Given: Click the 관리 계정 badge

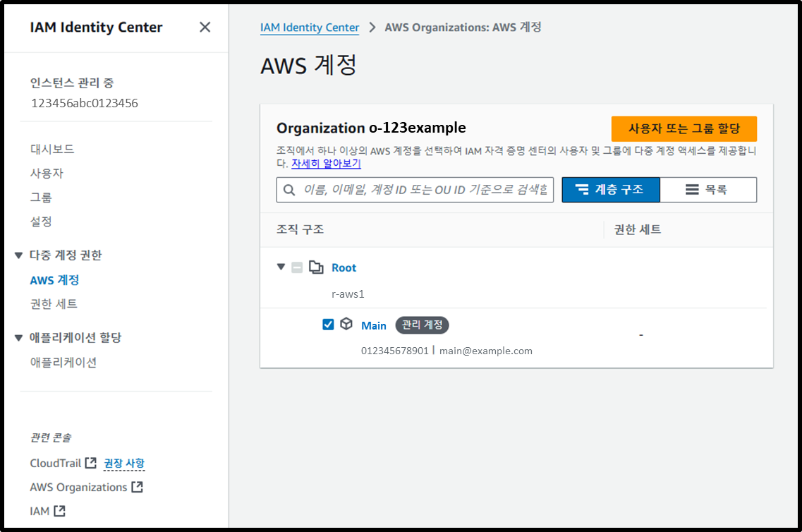Looking at the screenshot, I should coord(422,325).
